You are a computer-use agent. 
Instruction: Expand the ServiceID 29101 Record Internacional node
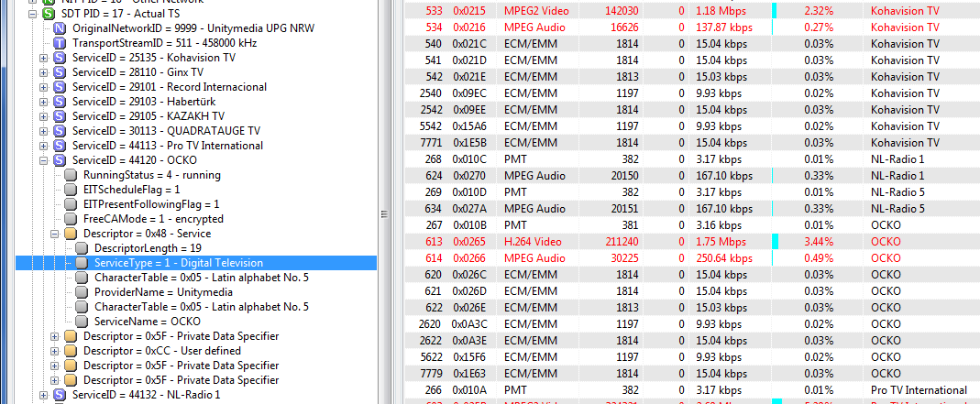click(x=44, y=87)
